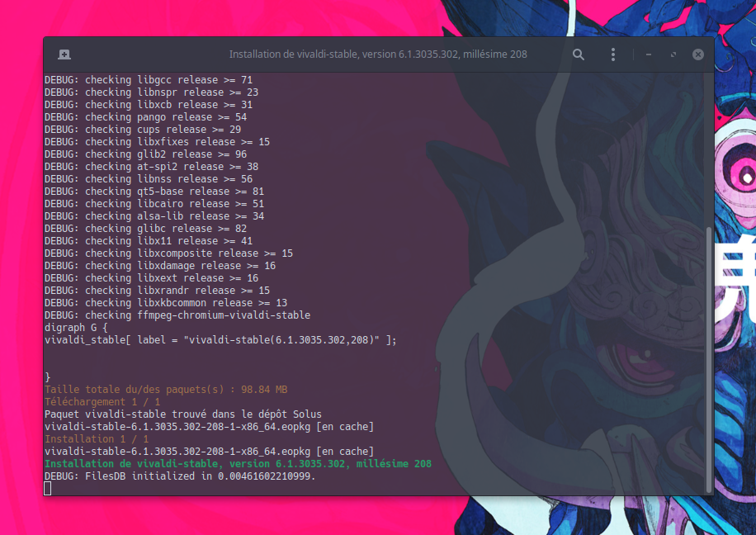
Task: Click the 'checking ffmpeg-chromium-vivaldi-stable' line
Action: point(177,315)
